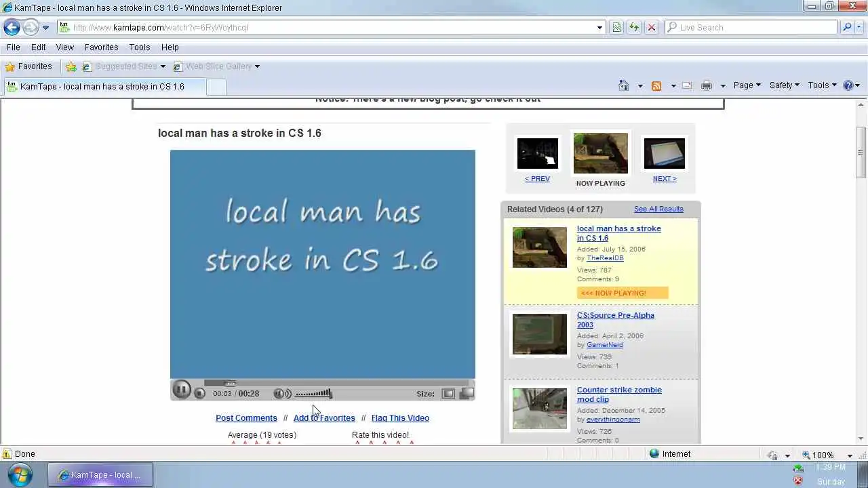This screenshot has width=868, height=488.
Task: Click the Add to Favorites link
Action: coord(324,418)
